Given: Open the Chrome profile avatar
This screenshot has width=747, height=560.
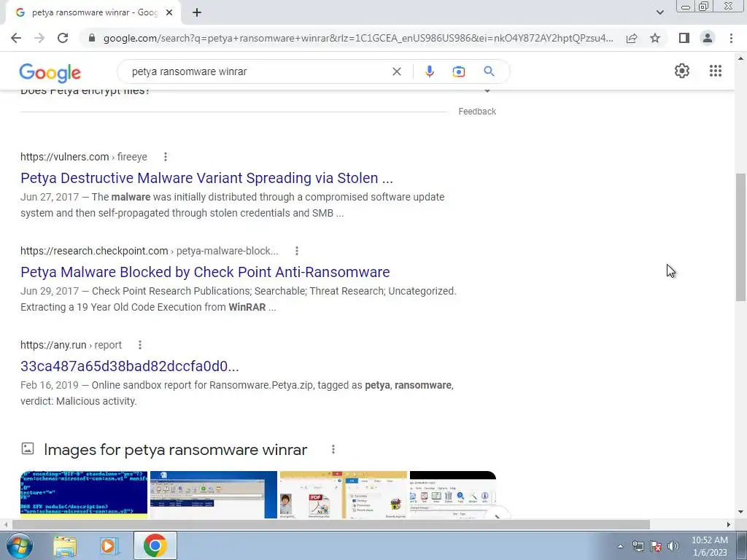Looking at the screenshot, I should coord(708,38).
